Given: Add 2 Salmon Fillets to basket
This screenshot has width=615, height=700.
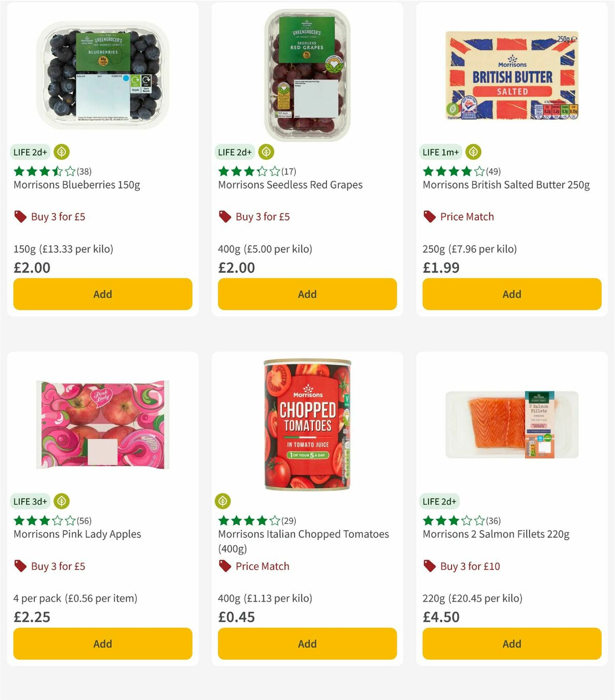Looking at the screenshot, I should 511,644.
